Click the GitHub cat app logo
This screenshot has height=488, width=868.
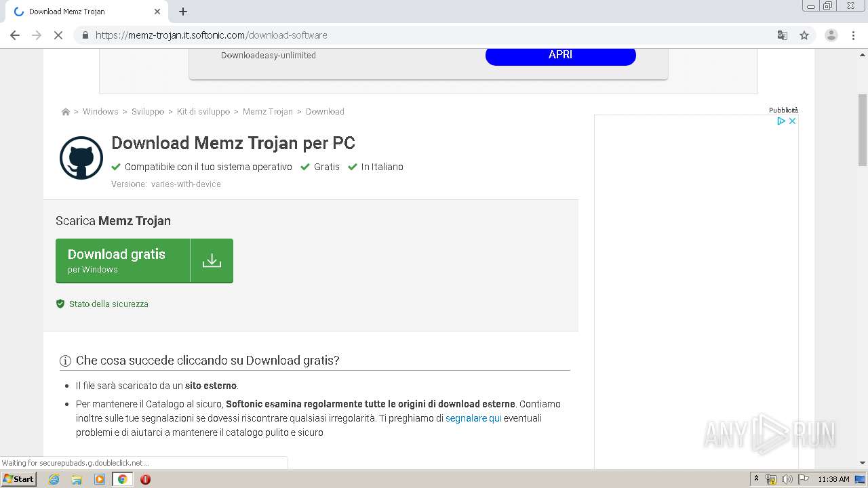pos(81,158)
